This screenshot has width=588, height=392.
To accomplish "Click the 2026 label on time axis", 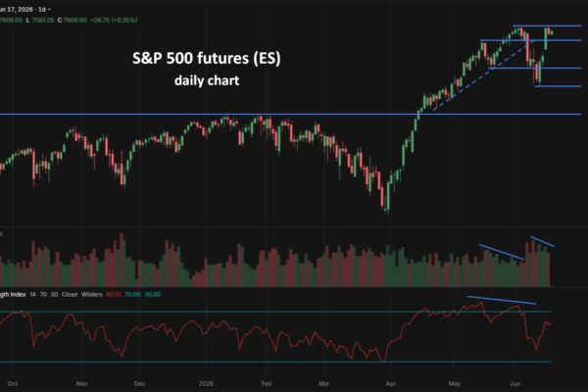I will (206, 384).
